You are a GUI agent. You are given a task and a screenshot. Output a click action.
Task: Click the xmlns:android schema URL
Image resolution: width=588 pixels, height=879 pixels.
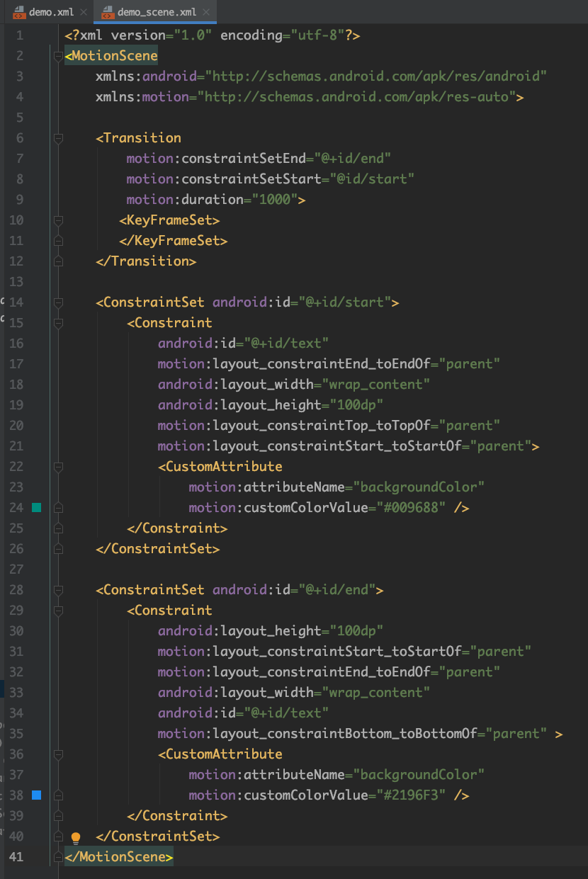[376, 76]
